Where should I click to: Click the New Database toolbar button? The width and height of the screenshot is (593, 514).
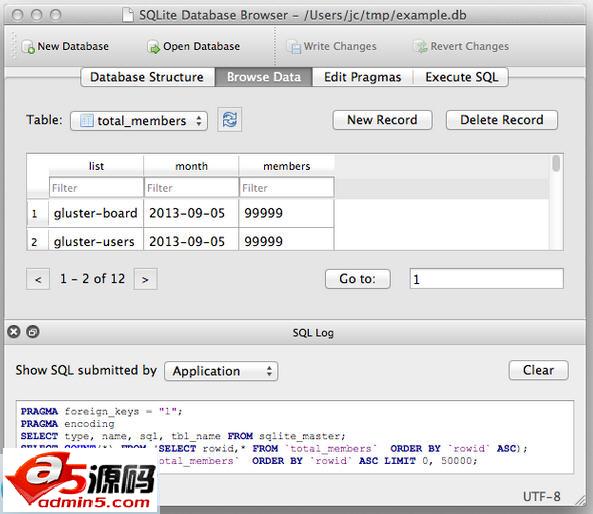point(66,47)
